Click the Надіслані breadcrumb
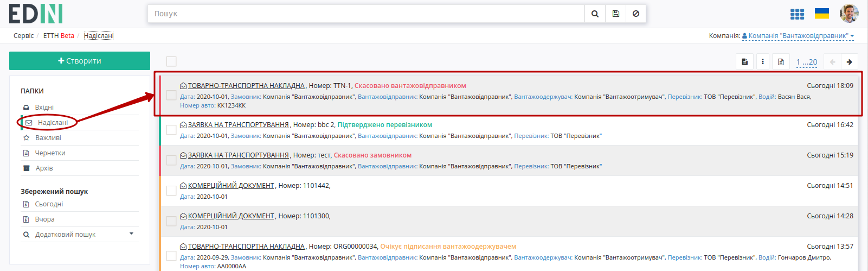The image size is (868, 271). (x=99, y=36)
